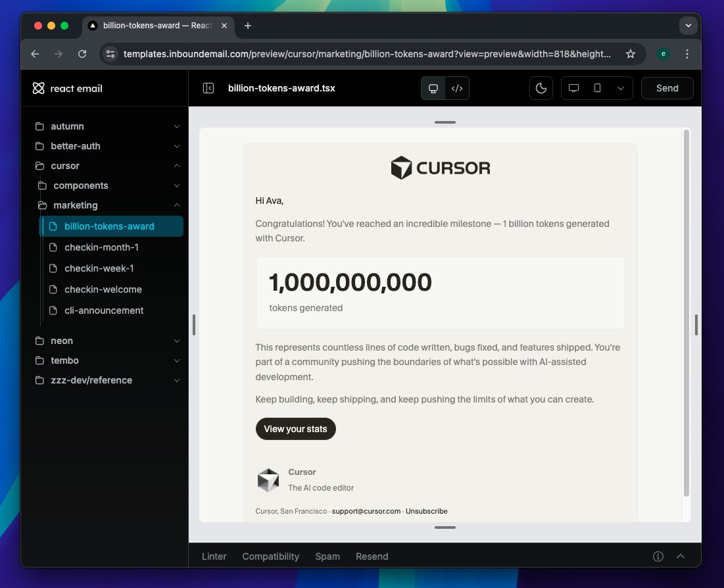Screen dimensions: 724x588
Task: Open the info icon in the bottom bar
Action: point(658,556)
